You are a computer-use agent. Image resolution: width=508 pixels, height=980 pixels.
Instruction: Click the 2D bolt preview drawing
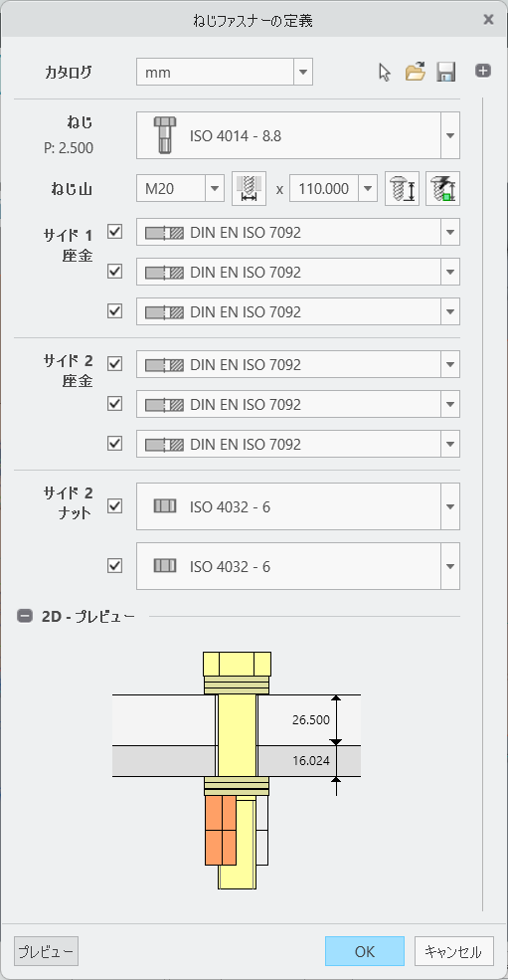point(237,770)
